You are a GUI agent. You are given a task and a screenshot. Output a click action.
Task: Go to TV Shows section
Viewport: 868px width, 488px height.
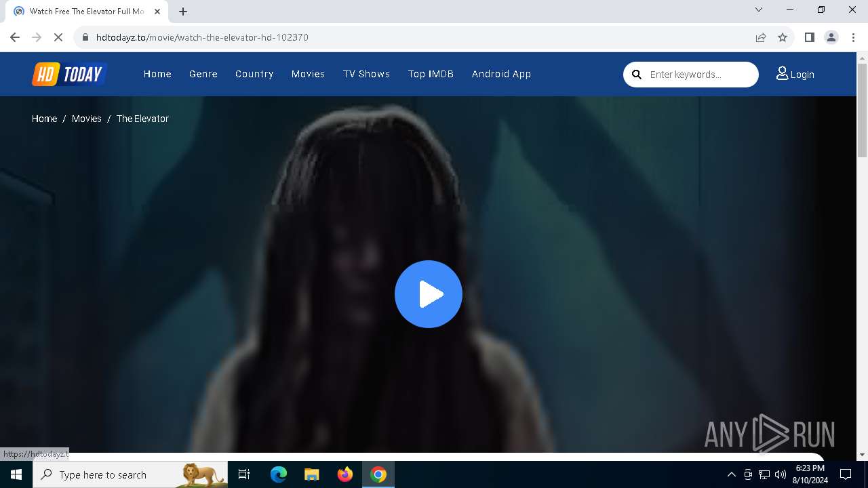[366, 74]
